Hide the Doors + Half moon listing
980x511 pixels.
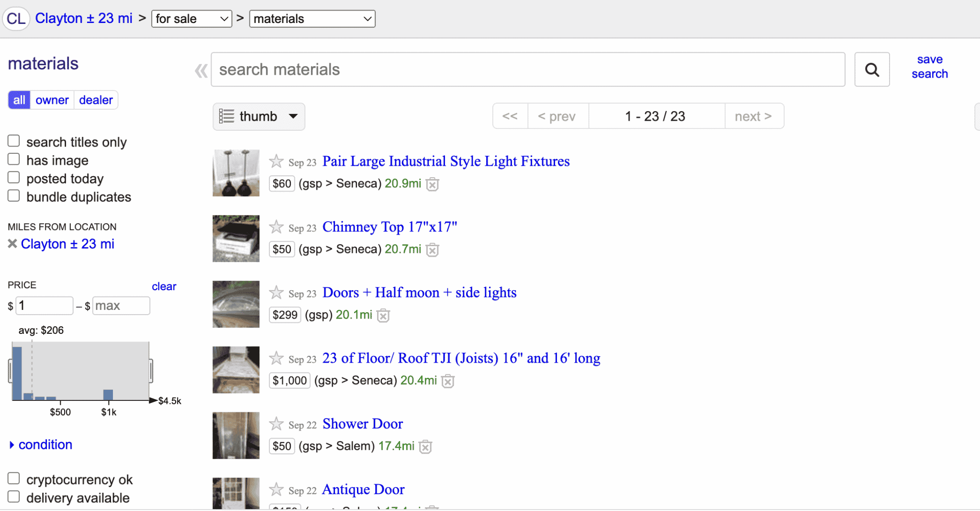[383, 316]
